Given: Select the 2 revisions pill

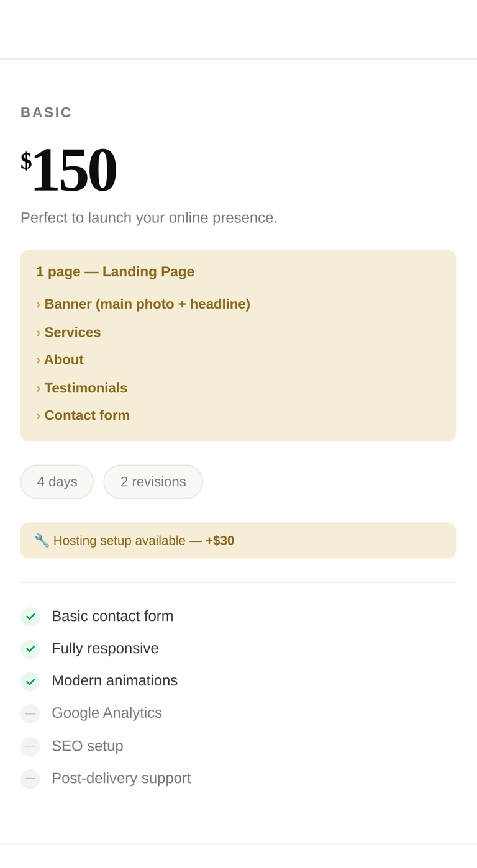Looking at the screenshot, I should click(x=153, y=482).
